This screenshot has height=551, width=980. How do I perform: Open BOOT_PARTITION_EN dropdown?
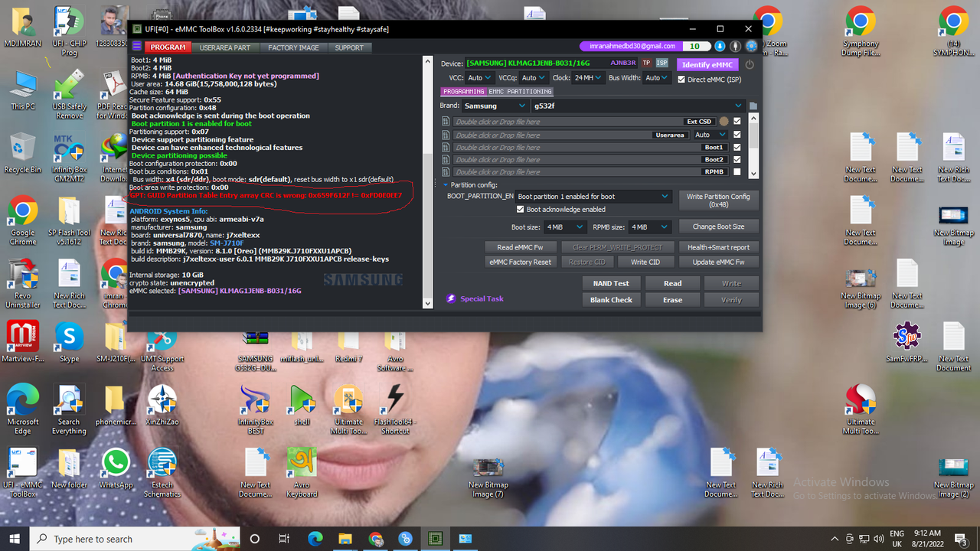[x=593, y=197]
